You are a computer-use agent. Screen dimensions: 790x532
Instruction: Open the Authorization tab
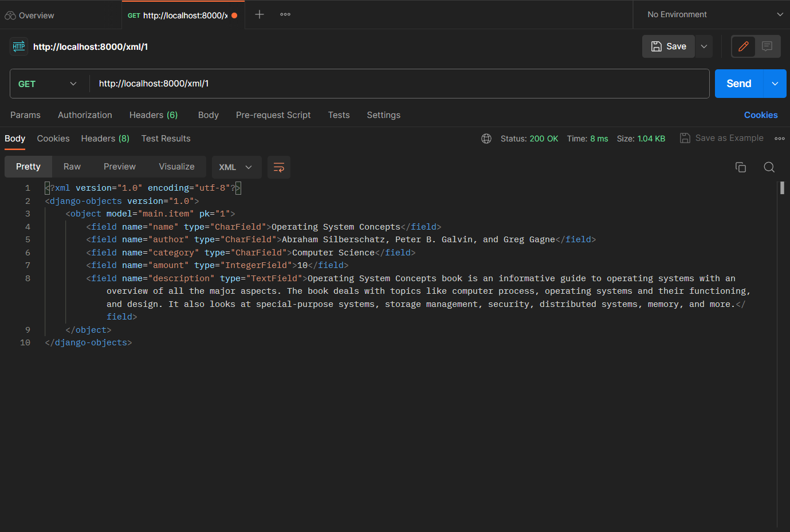[85, 115]
